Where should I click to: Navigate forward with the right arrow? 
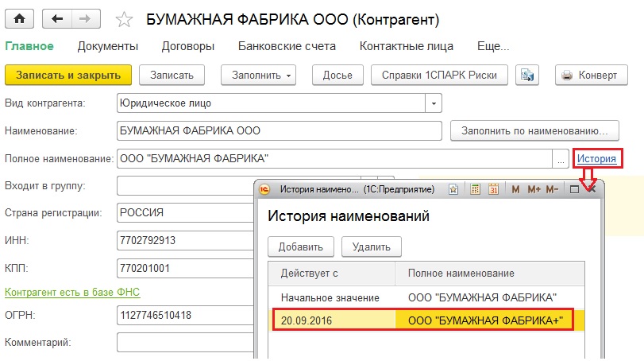[x=86, y=19]
